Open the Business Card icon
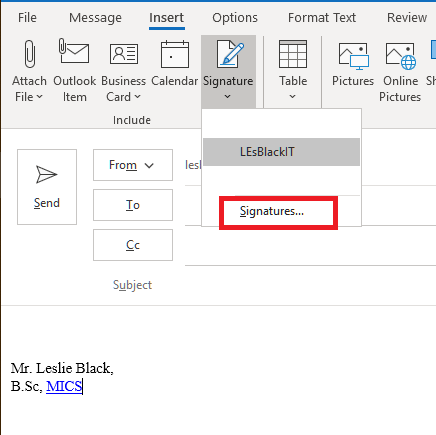The image size is (436, 435). [124, 54]
